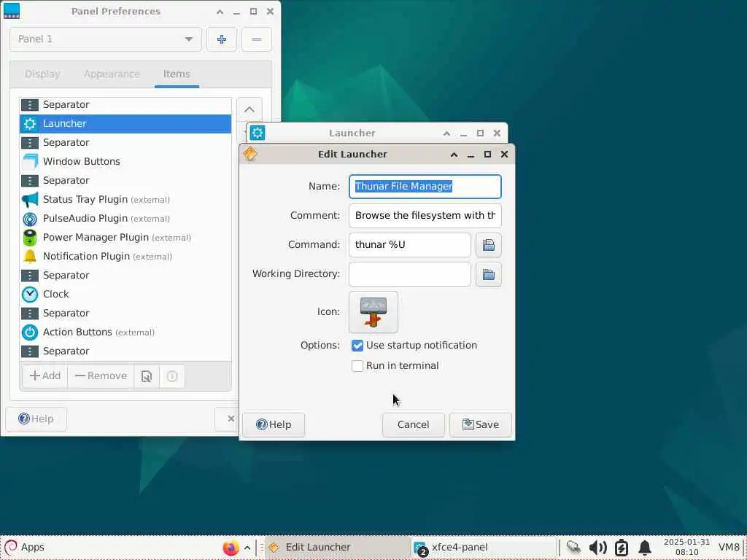The width and height of the screenshot is (747, 560).
Task: Close the Panel Preferences dialog via bottom button
Action: tap(227, 419)
